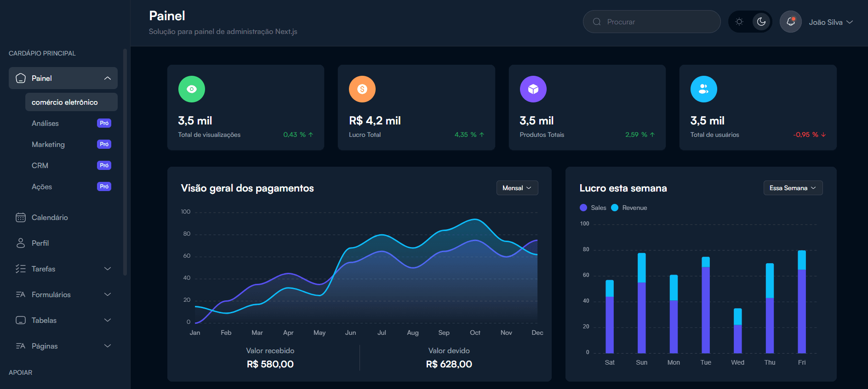The width and height of the screenshot is (868, 389).
Task: Click the Pró badge next to Ações
Action: pyautogui.click(x=104, y=186)
